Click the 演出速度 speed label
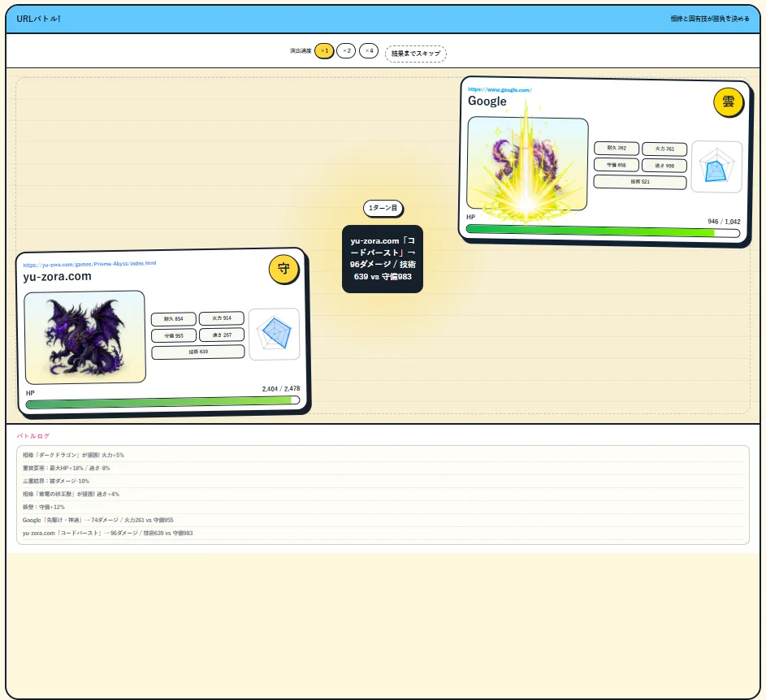The width and height of the screenshot is (766, 700). (x=301, y=51)
